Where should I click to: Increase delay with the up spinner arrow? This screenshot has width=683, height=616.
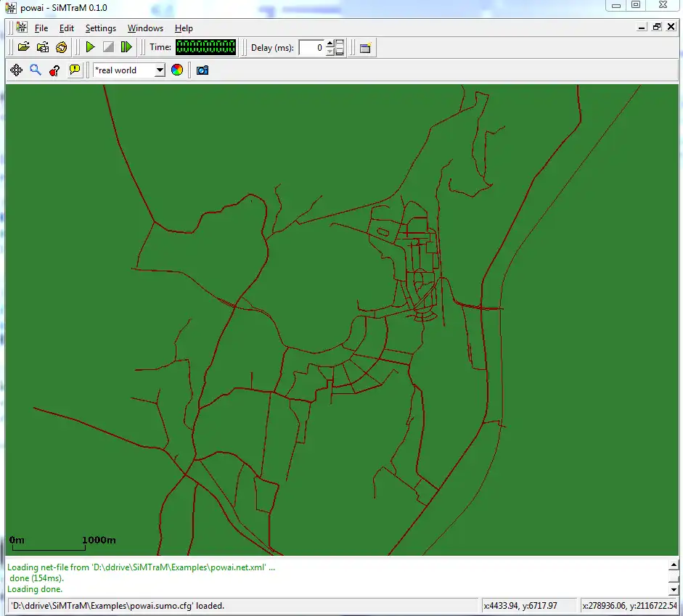point(330,44)
